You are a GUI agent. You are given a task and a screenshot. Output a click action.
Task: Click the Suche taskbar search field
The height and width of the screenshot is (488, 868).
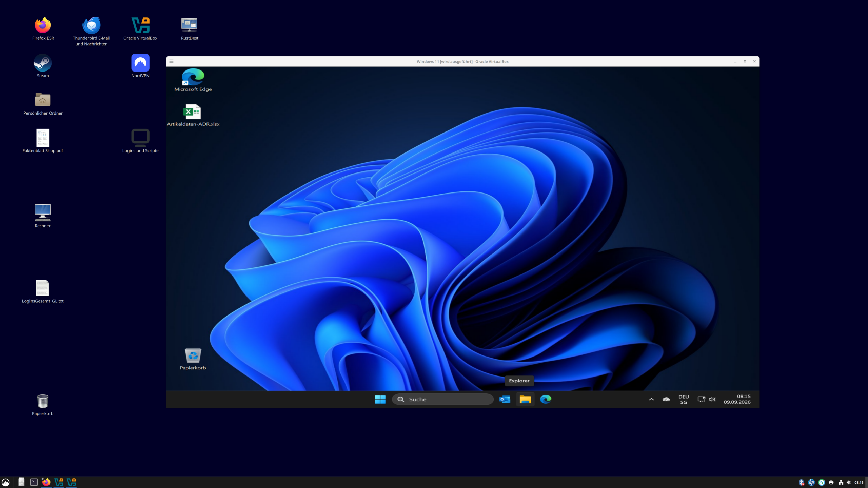442,399
